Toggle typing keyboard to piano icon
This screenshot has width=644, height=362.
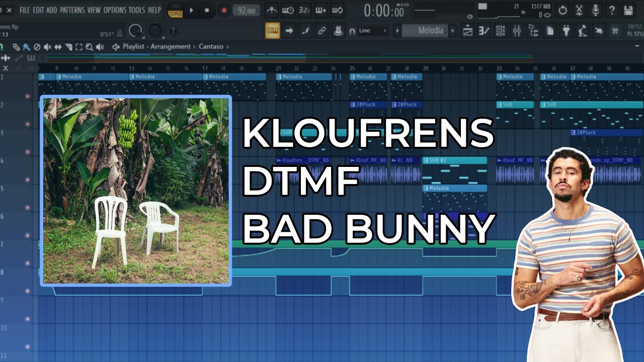coord(272,31)
